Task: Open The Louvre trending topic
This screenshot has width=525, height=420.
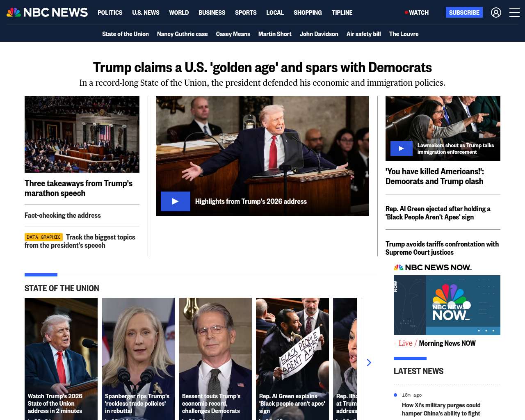Action: [x=404, y=34]
